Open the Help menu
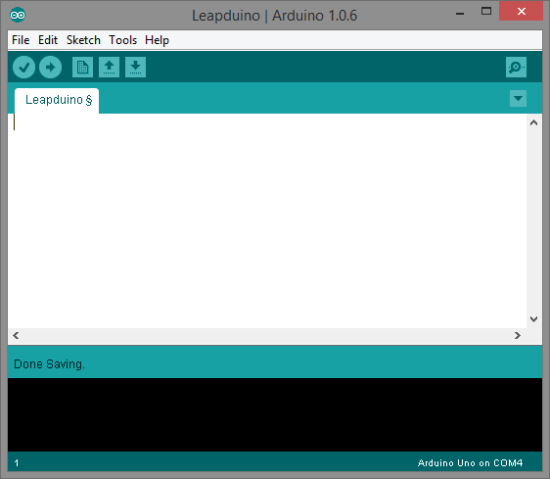The height and width of the screenshot is (479, 550). [157, 40]
